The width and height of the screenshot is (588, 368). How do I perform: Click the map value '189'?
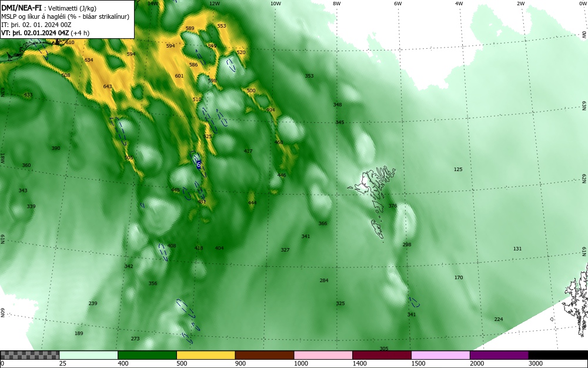(79, 333)
